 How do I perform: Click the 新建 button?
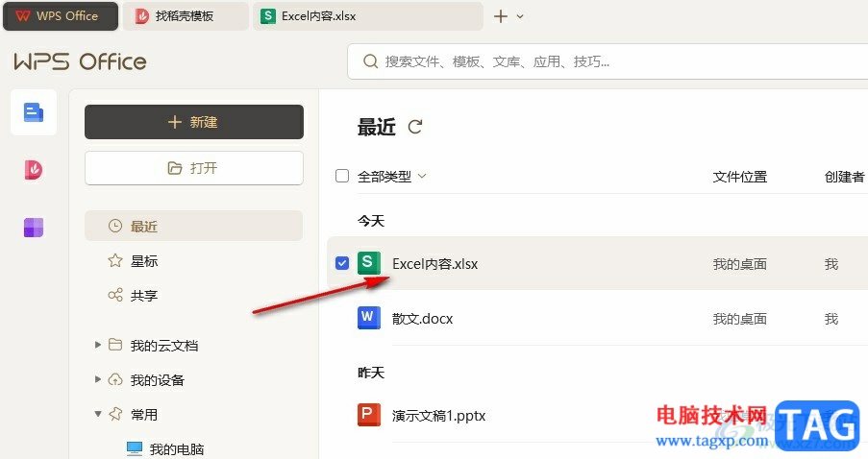pos(194,122)
